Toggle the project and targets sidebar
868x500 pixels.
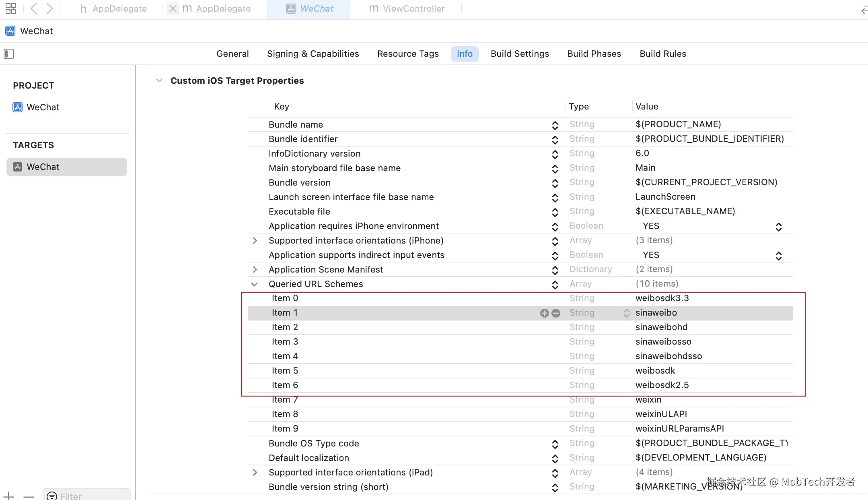pos(9,54)
